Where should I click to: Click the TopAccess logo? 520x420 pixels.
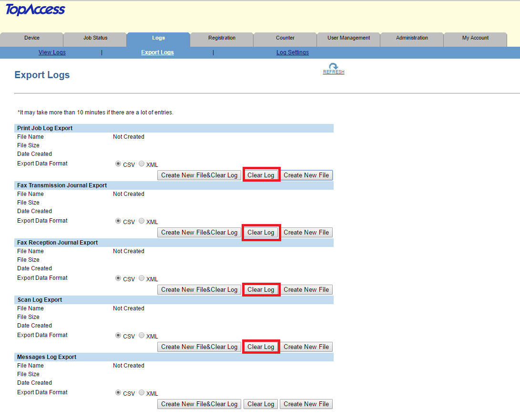click(35, 10)
